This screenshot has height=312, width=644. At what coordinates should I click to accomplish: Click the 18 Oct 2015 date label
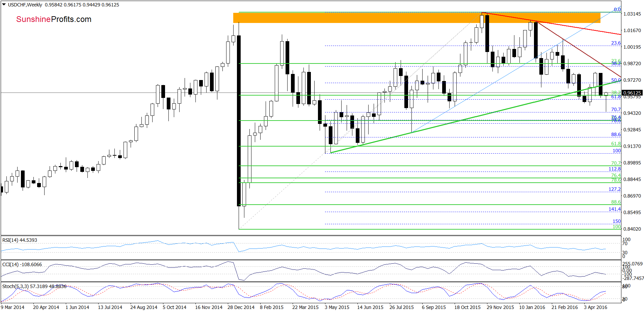(467, 307)
